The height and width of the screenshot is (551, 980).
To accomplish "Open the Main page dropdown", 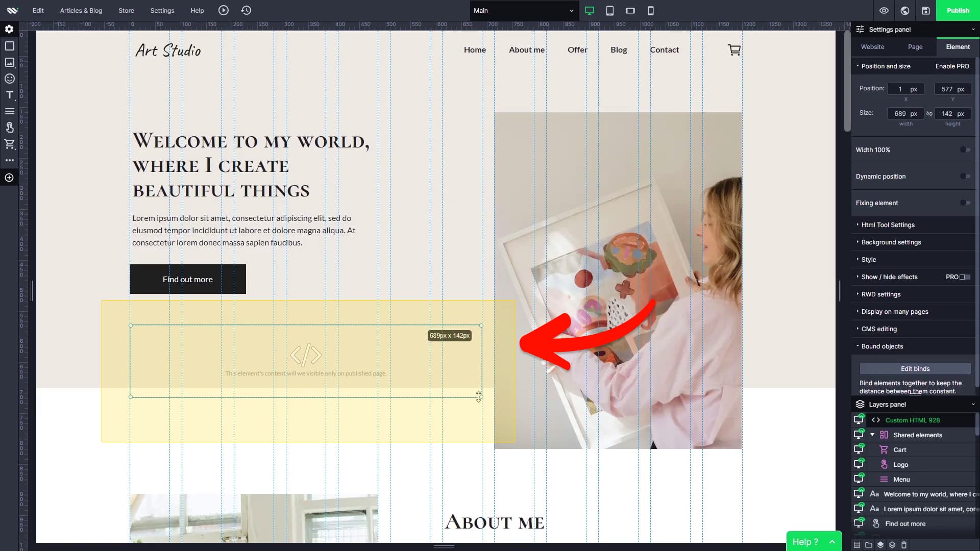I will 524,10.
